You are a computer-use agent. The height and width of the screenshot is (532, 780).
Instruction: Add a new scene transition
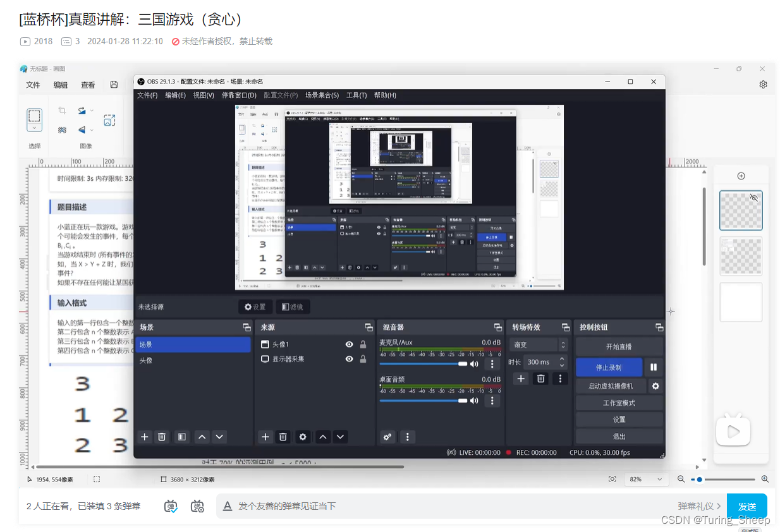[521, 378]
